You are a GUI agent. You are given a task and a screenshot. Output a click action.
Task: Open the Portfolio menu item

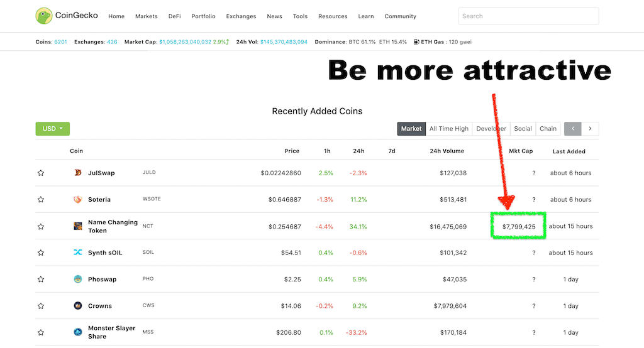click(x=203, y=16)
